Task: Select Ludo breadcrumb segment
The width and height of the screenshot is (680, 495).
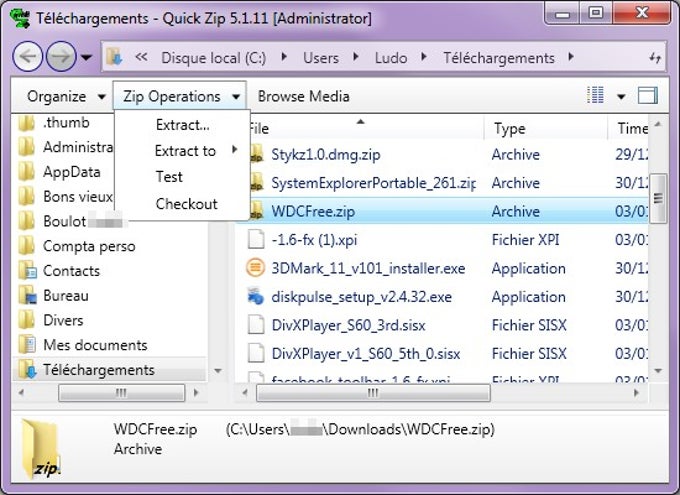Action: point(391,58)
